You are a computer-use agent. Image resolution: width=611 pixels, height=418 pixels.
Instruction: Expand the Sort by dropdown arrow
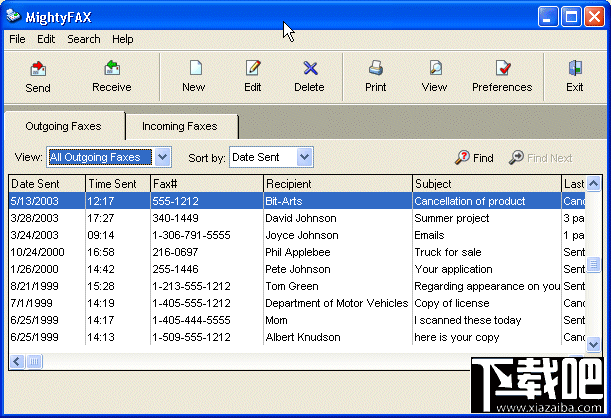pyautogui.click(x=304, y=157)
